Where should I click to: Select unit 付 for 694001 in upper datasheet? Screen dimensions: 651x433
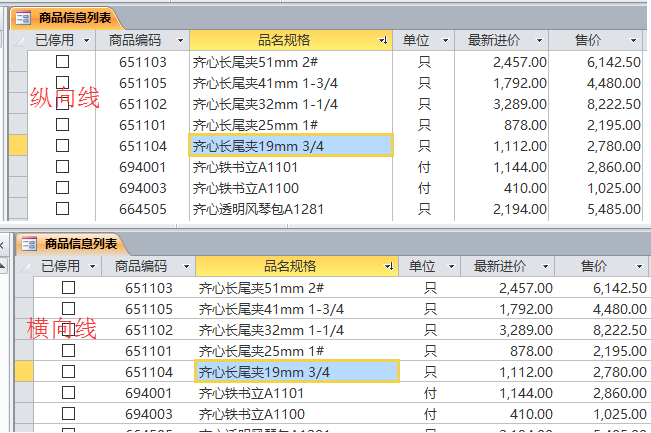point(423,167)
